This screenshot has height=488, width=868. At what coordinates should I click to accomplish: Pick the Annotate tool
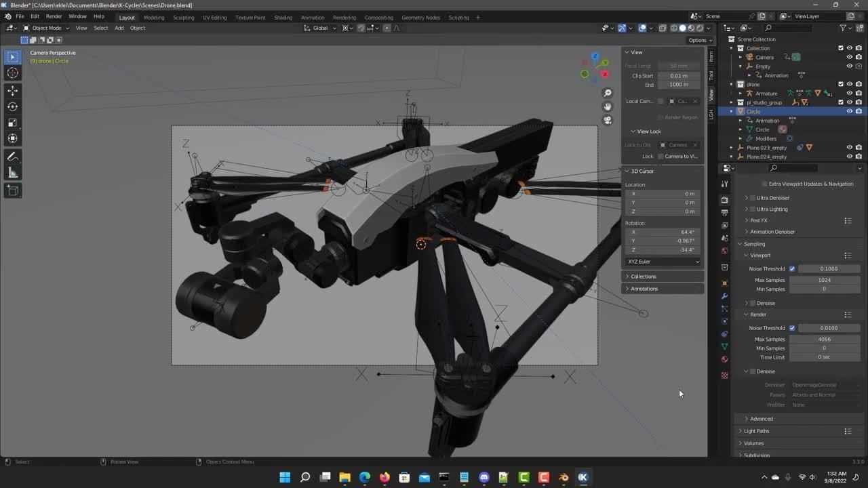12,155
